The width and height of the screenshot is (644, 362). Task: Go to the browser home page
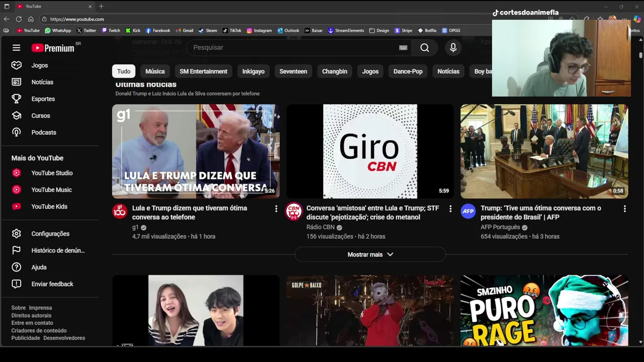pyautogui.click(x=31, y=19)
